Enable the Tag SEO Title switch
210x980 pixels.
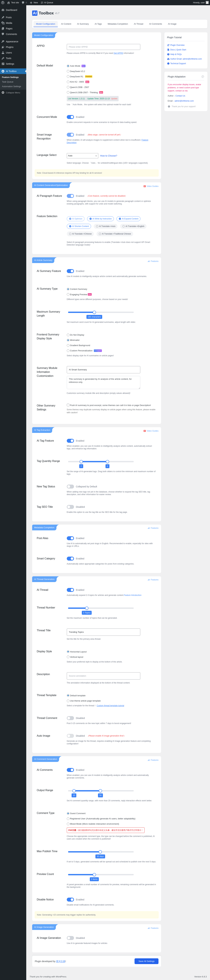(70, 507)
